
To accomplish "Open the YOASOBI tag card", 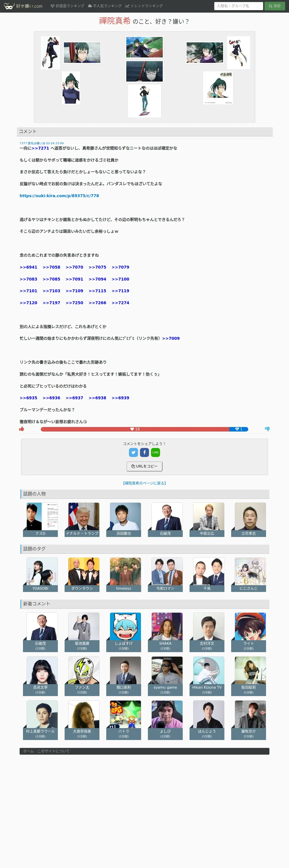I will pyautogui.click(x=40, y=575).
